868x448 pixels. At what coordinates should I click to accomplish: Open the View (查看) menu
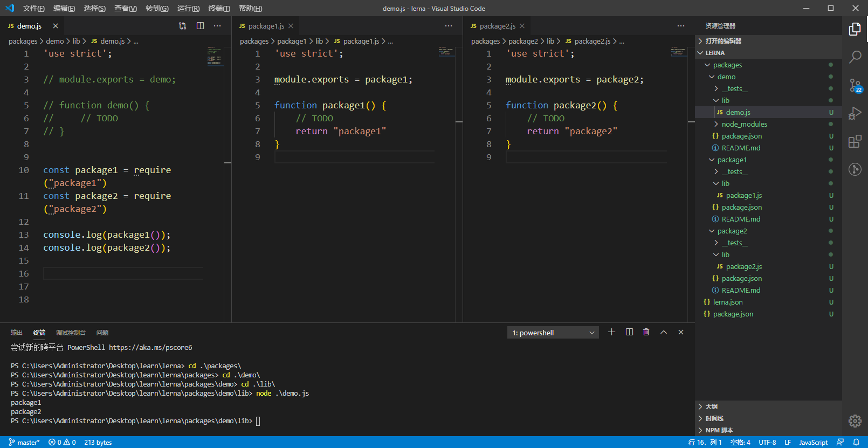126,8
